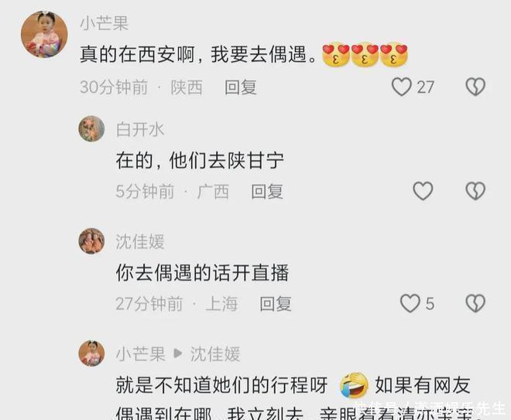
Task: Dislike 白开水's reply with broken heart icon
Action: [475, 191]
